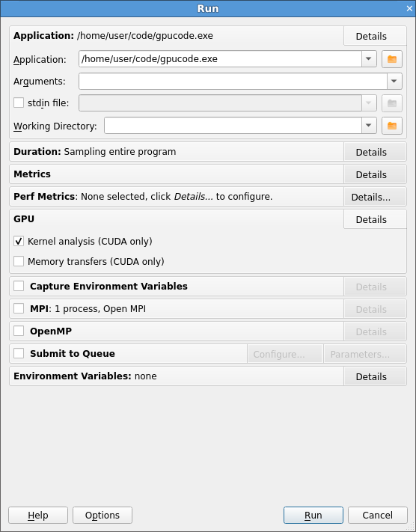Click the 'Duration: Sampling entire program' header
This screenshot has width=416, height=532.
tap(95, 152)
